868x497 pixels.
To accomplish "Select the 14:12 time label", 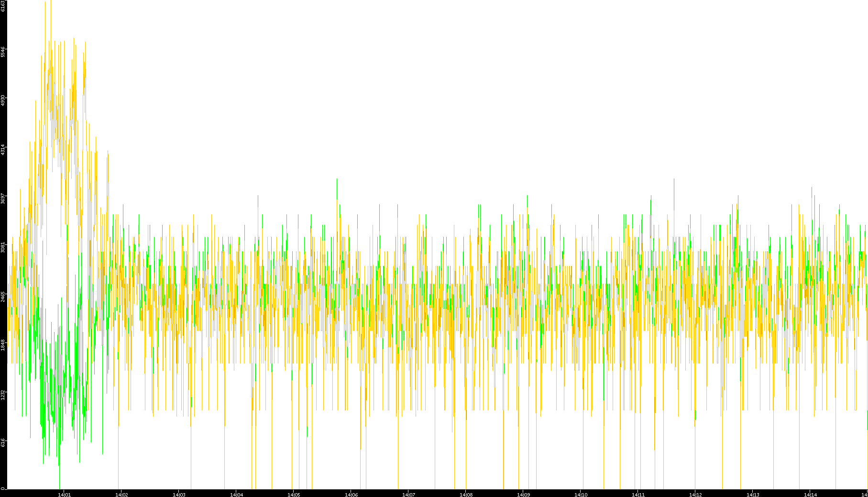I will tap(695, 495).
